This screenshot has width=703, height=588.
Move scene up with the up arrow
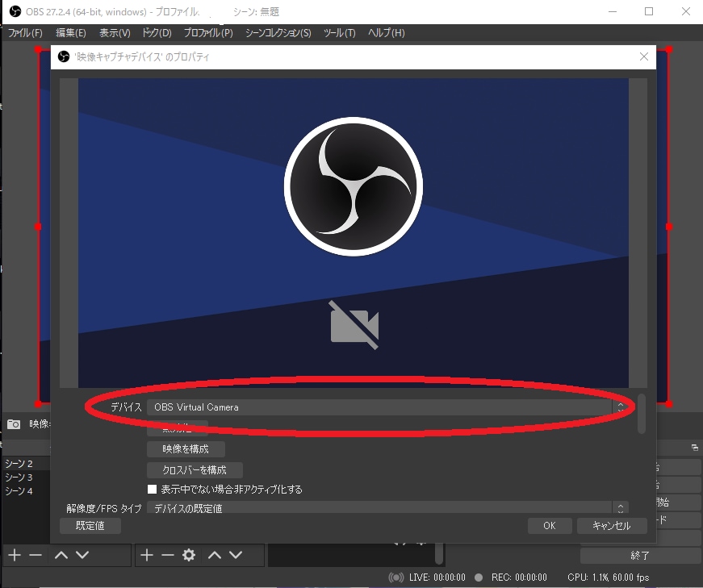click(61, 555)
